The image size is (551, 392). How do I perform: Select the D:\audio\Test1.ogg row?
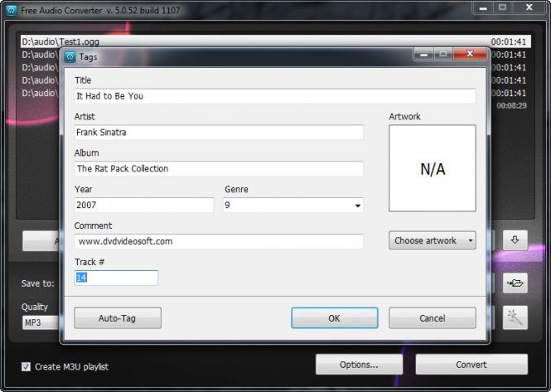pos(275,41)
